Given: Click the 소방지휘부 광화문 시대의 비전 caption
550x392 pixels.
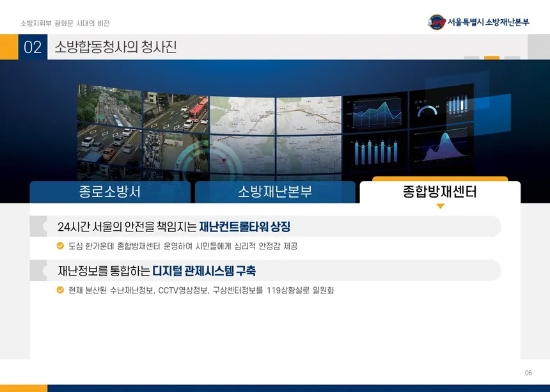Looking at the screenshot, I should pyautogui.click(x=65, y=23).
